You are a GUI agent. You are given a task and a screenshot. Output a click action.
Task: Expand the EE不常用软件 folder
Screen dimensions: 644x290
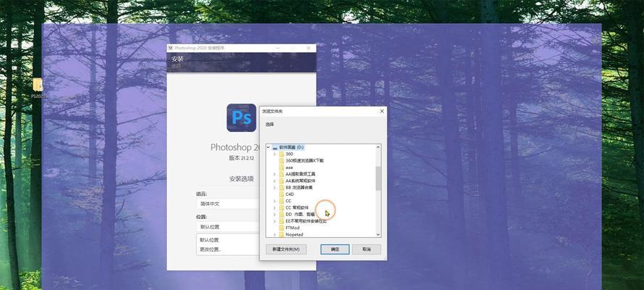click(275, 221)
